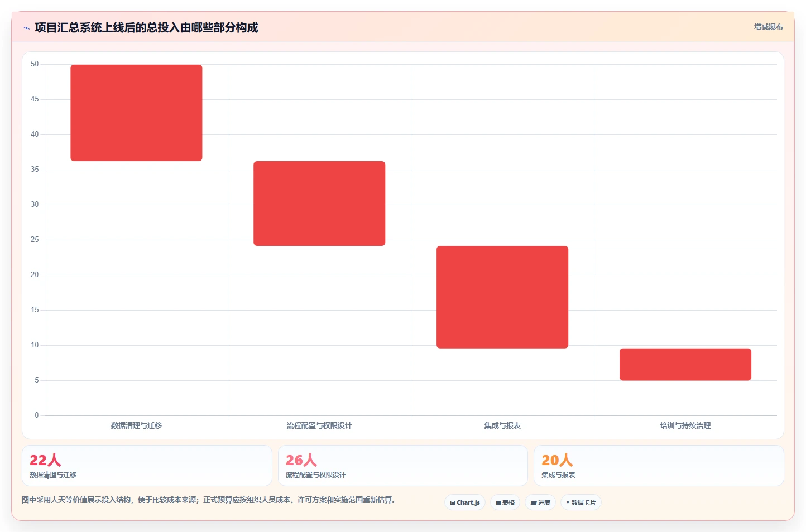Viewport: 806px width, 532px height.
Task: Click the y-axis value 50
Action: coord(35,64)
